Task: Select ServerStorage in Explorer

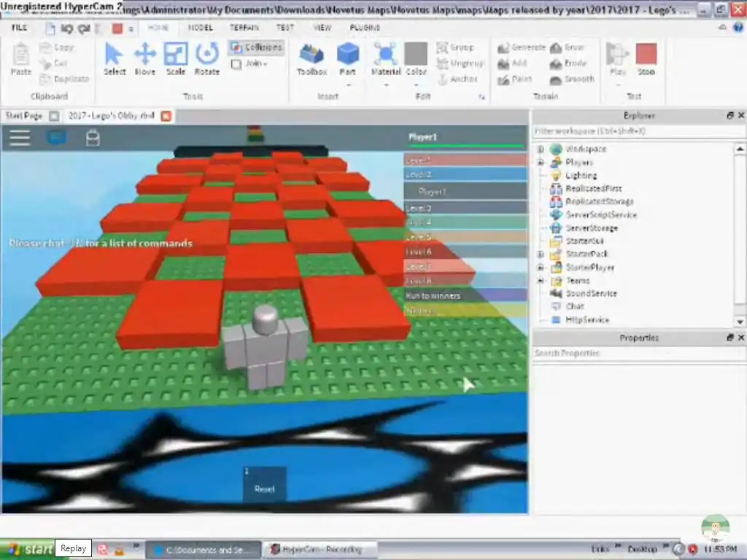Action: 591,228
